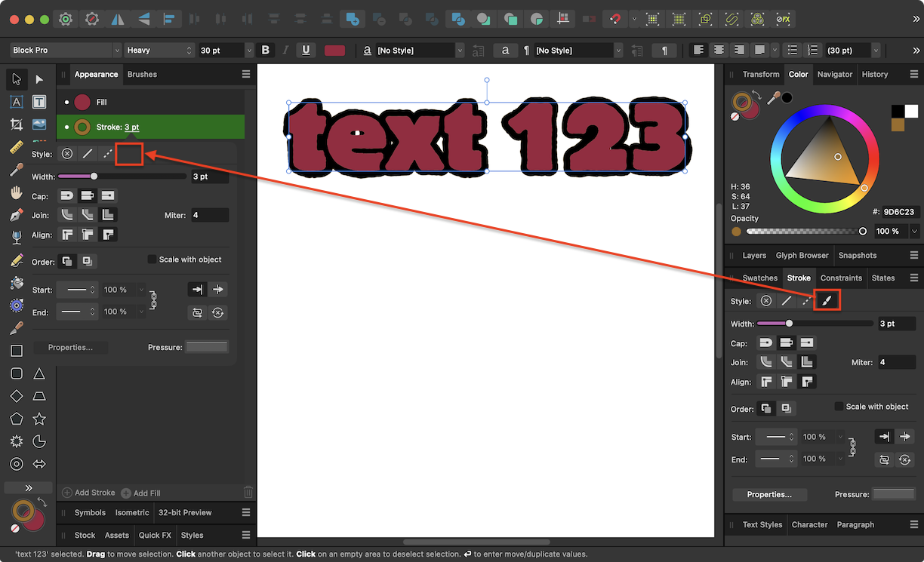Click the red fill colour swatch in the context toolbar
Screen dimensions: 924x562
[334, 50]
